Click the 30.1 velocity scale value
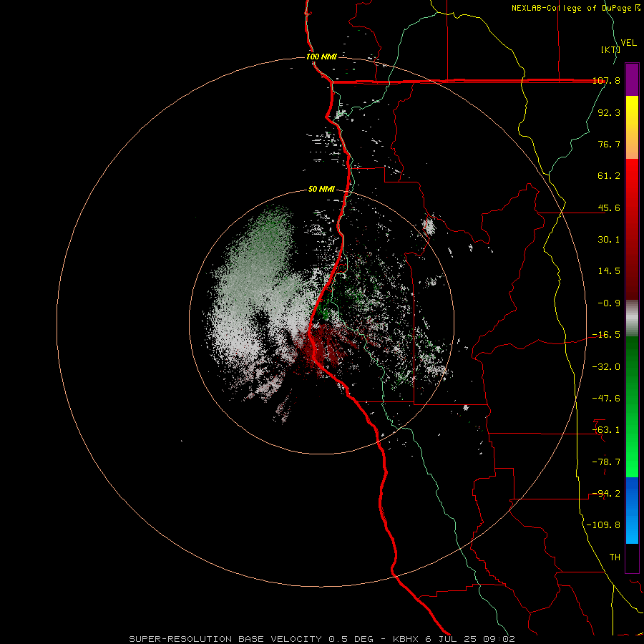644x644 pixels. point(609,240)
